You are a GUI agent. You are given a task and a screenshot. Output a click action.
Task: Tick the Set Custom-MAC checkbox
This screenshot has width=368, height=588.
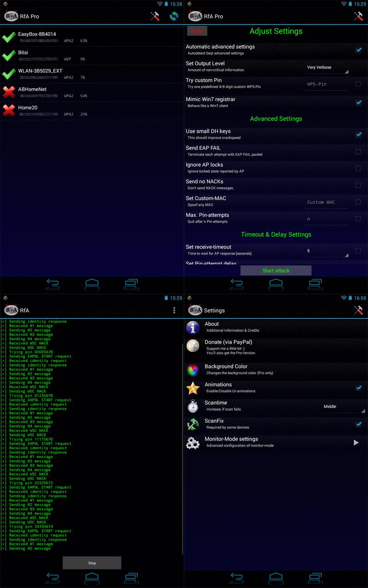tap(358, 202)
